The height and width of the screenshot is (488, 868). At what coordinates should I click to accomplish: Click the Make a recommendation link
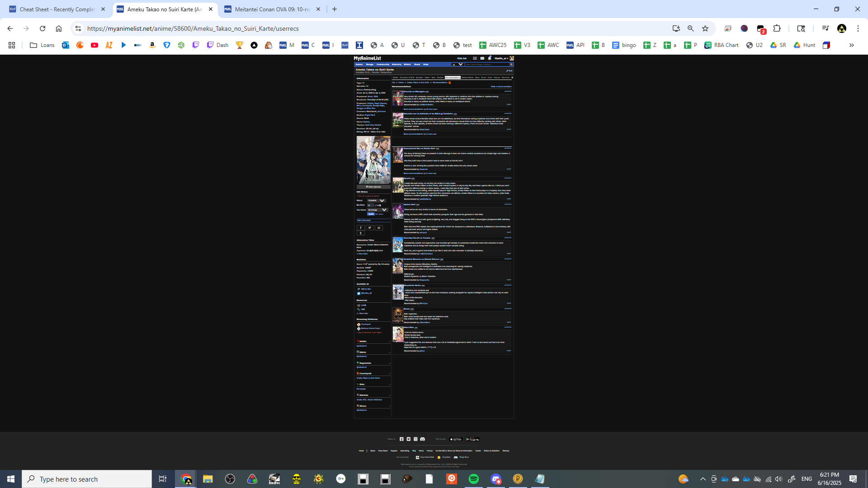pyautogui.click(x=501, y=86)
